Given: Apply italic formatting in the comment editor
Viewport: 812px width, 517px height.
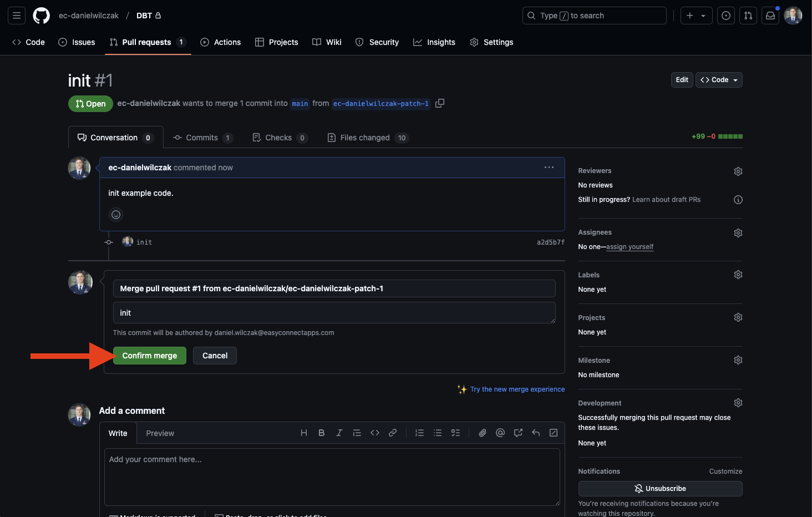Looking at the screenshot, I should tap(339, 433).
